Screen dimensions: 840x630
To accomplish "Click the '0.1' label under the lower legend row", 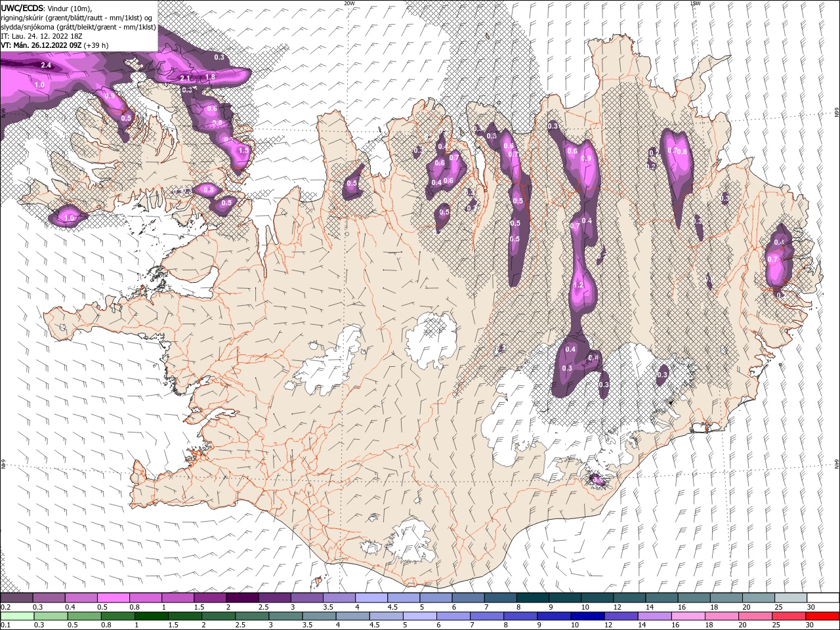I will (5, 625).
